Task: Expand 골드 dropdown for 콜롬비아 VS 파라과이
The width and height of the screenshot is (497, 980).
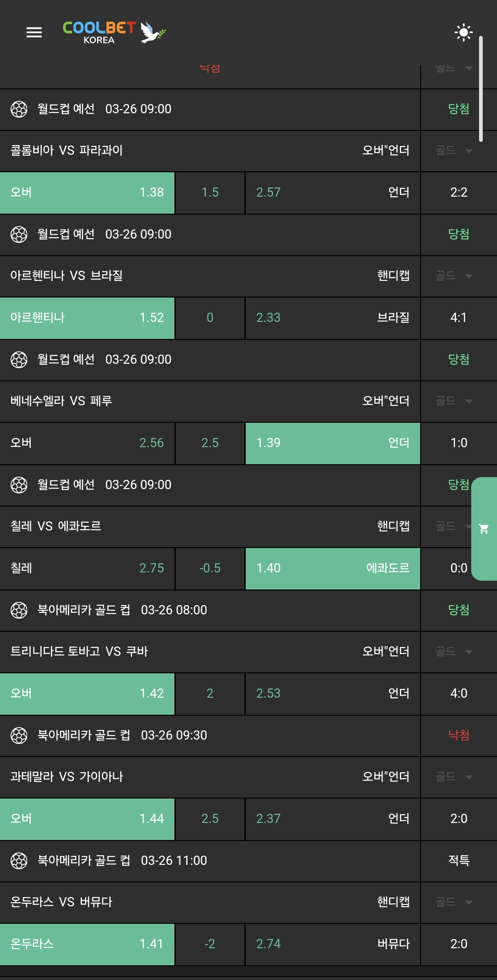Action: 454,151
